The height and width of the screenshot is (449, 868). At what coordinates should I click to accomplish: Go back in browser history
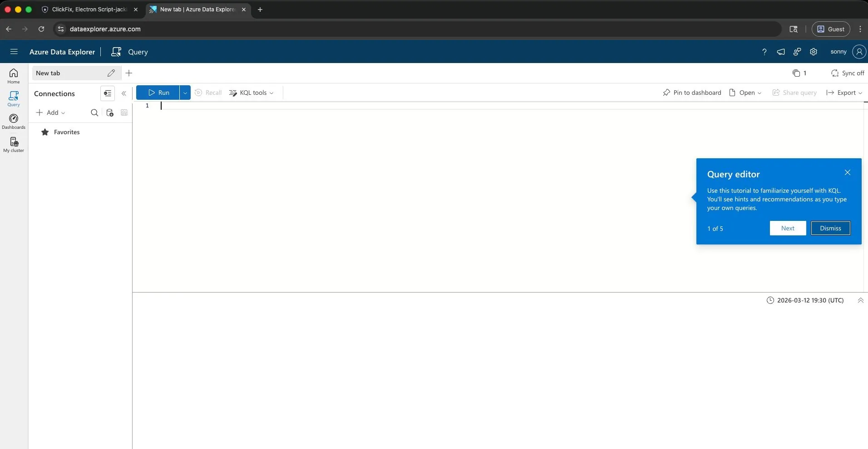[x=9, y=29]
